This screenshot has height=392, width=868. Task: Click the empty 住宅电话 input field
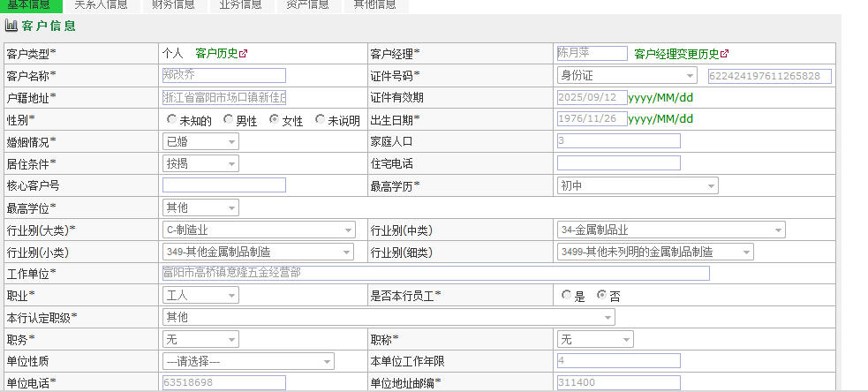tap(619, 162)
